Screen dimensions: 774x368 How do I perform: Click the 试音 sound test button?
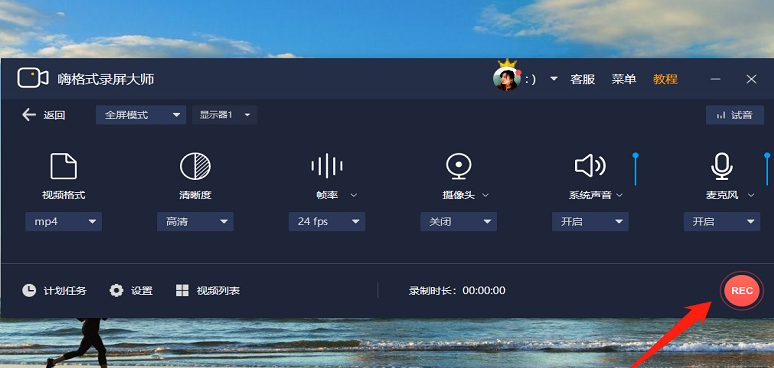(735, 115)
